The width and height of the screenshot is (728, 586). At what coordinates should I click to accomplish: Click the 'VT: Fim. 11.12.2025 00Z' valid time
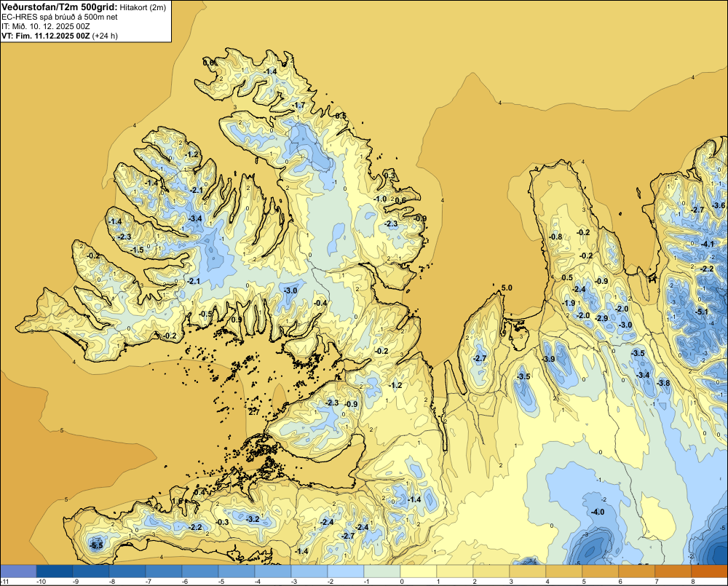click(46, 36)
